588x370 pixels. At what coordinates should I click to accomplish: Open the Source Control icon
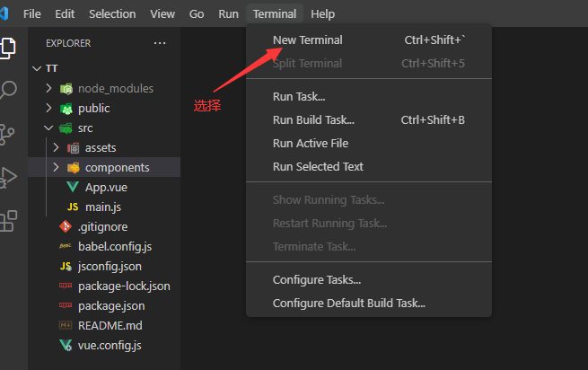9,134
